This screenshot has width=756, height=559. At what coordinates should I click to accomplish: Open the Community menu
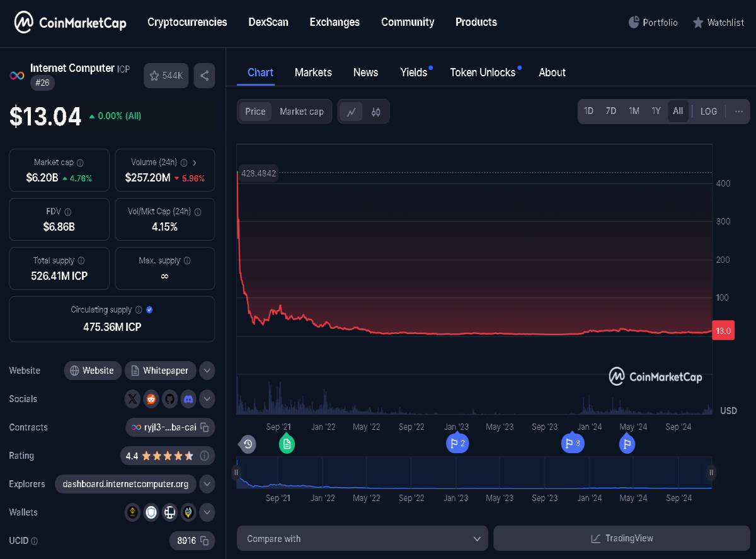[408, 22]
